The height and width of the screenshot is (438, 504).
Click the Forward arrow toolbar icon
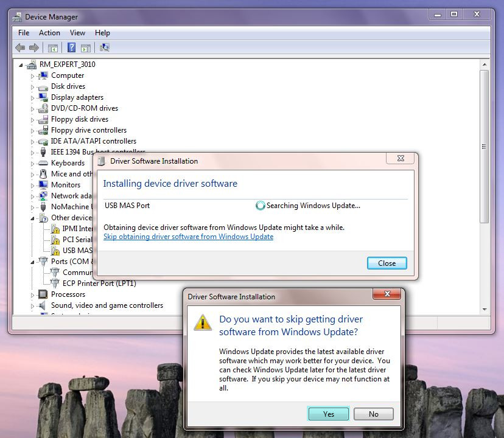[x=33, y=48]
